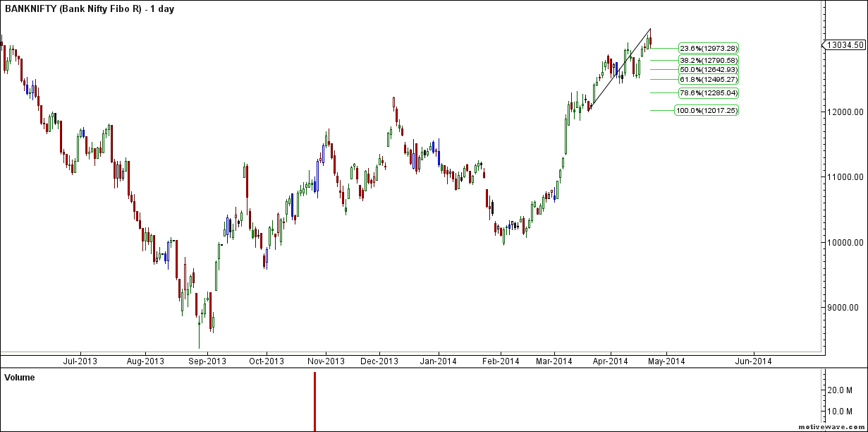This screenshot has width=868, height=432.
Task: Click the Jan-2014 date axis label
Action: (439, 361)
